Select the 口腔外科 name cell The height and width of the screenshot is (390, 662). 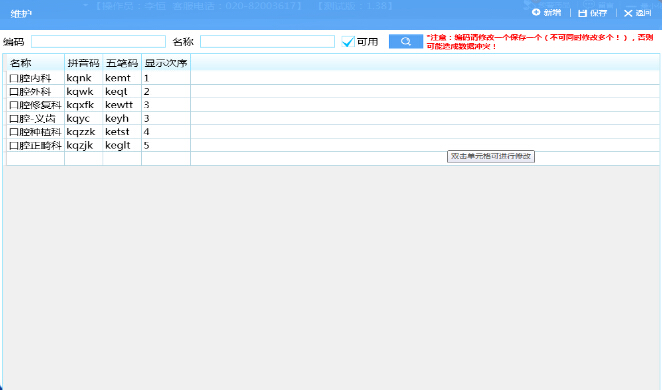coord(35,92)
